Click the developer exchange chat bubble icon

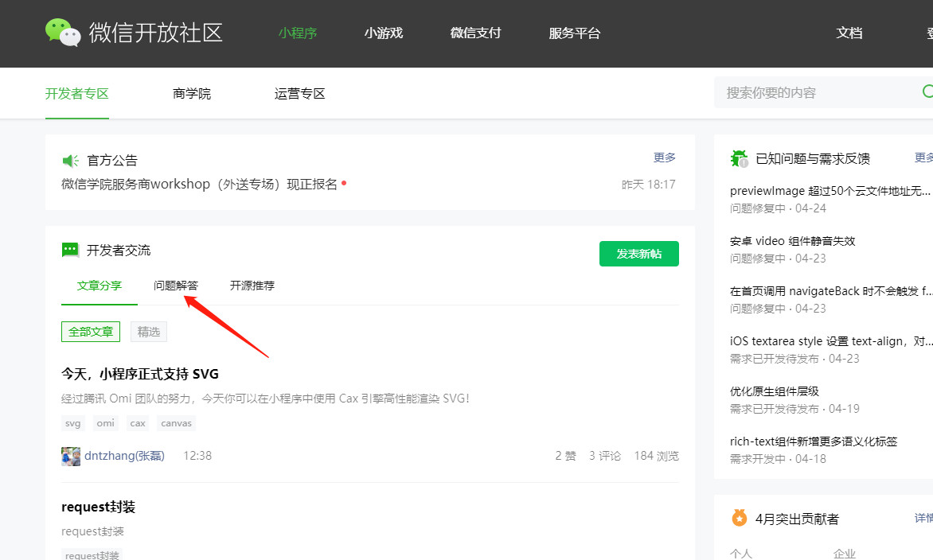pyautogui.click(x=70, y=250)
